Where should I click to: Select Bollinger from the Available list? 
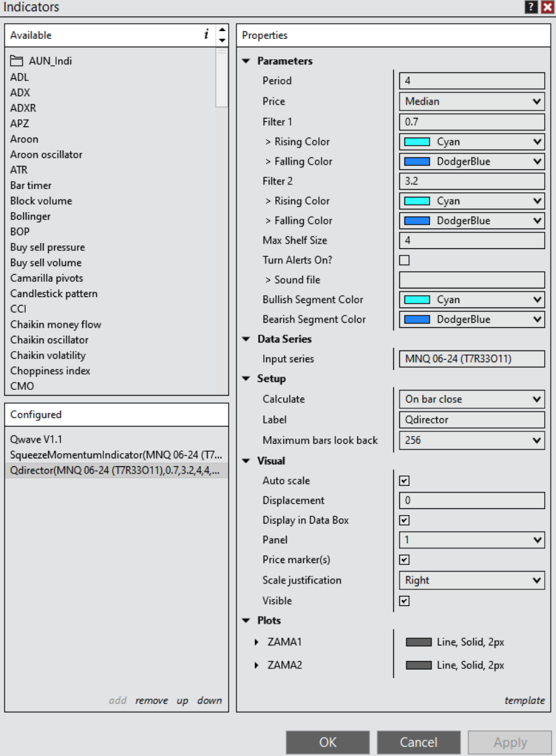coord(29,216)
